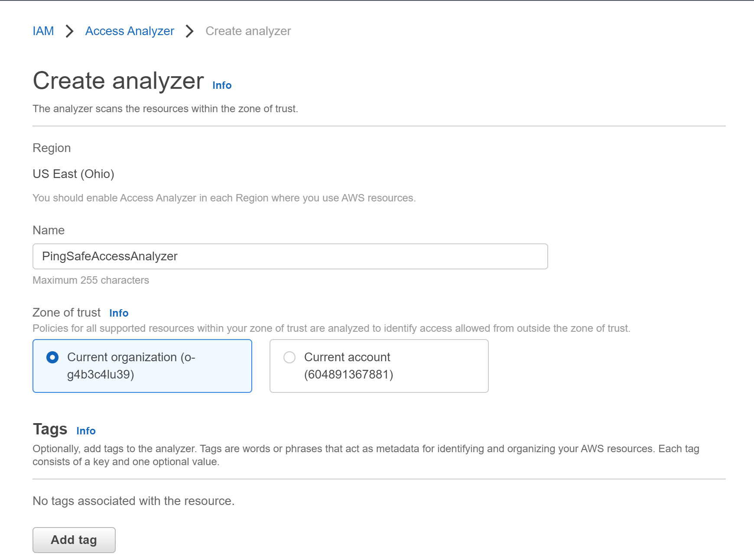Open Info next to Create analyzer heading
Screen dimensions: 754x560
(x=222, y=85)
